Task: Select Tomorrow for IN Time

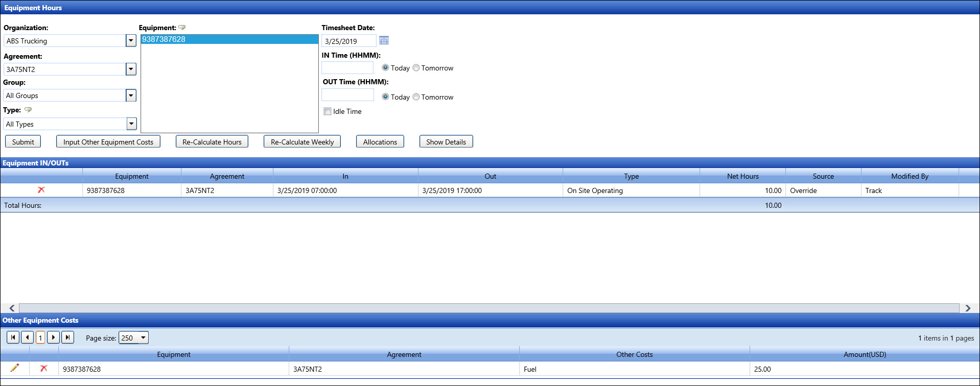Action: (416, 68)
